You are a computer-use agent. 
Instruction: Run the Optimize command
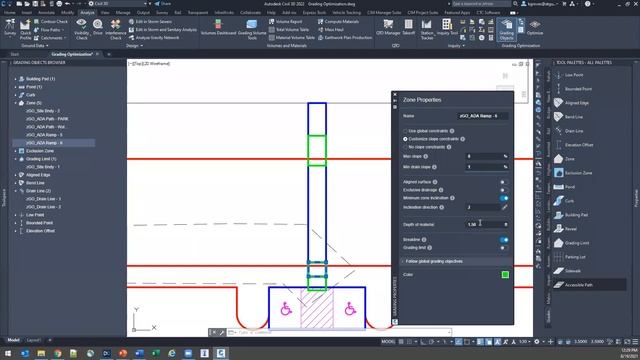(535, 27)
